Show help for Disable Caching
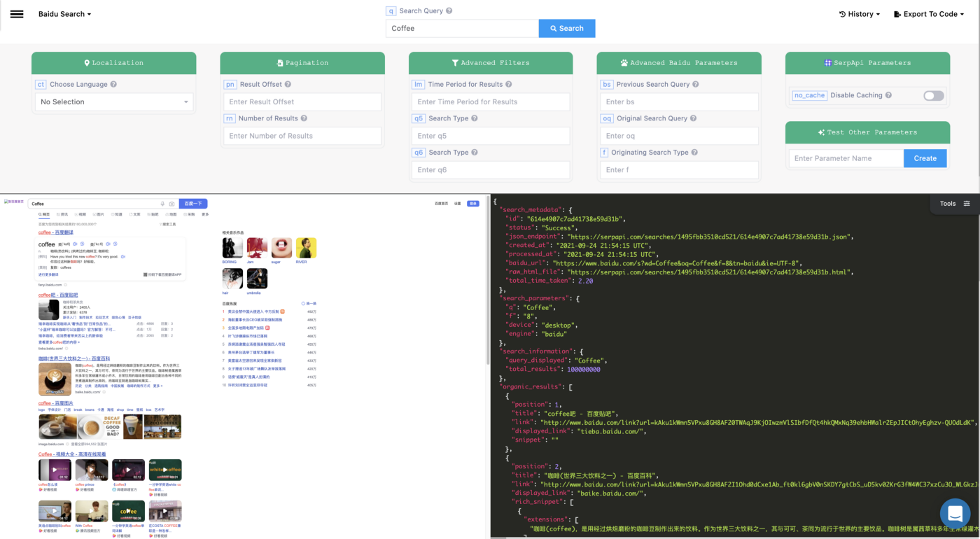Viewport: 980px width, 539px height. (888, 95)
